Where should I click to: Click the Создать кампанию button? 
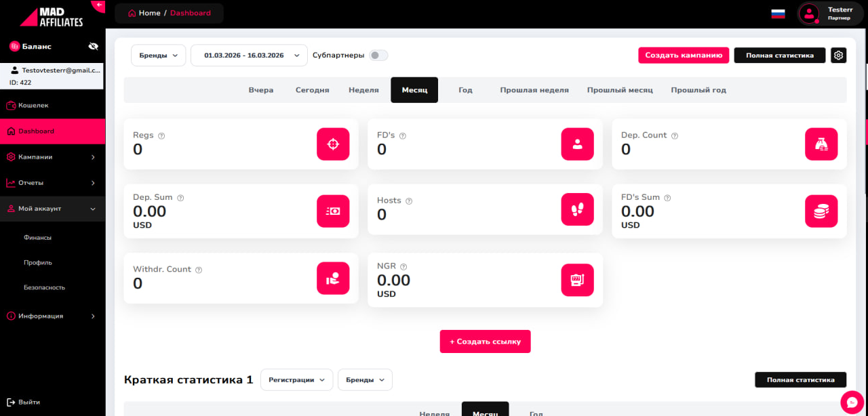[684, 56]
